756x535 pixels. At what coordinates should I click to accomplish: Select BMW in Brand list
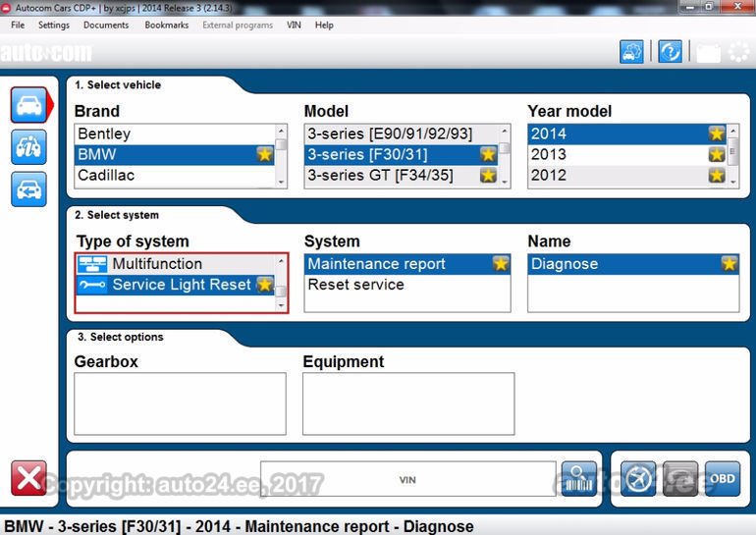pos(175,154)
